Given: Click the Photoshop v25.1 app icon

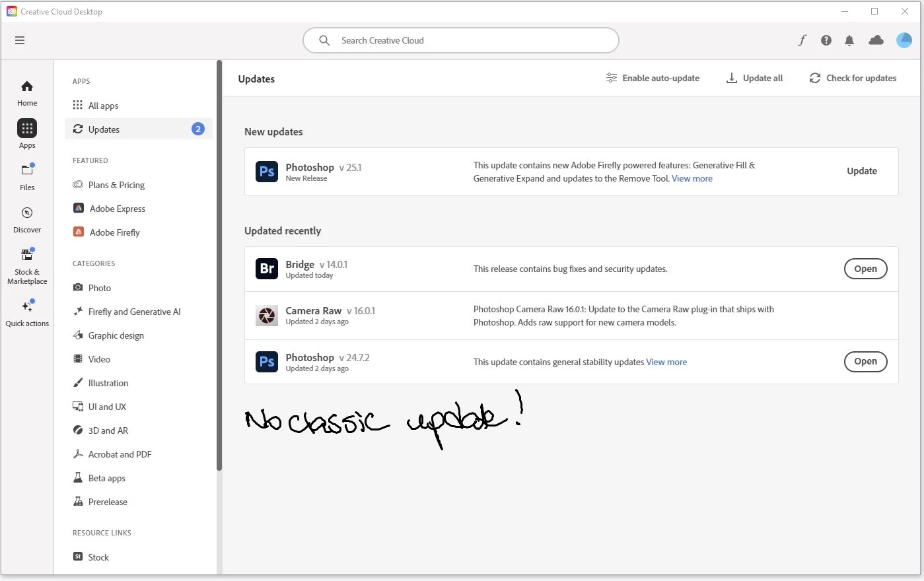Looking at the screenshot, I should [267, 172].
